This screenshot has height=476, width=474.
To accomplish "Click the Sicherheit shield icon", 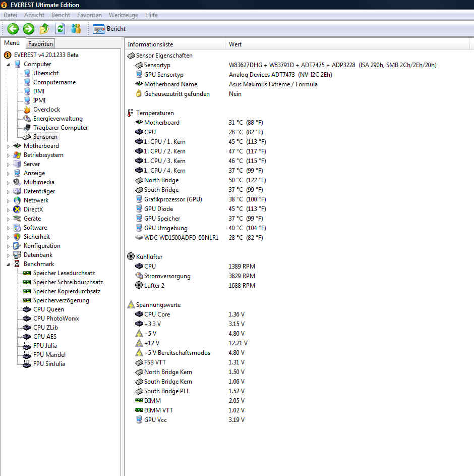I will pos(17,237).
